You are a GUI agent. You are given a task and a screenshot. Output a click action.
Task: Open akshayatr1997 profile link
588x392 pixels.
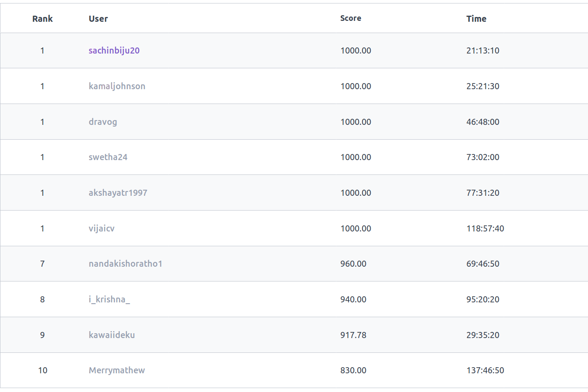tap(118, 193)
